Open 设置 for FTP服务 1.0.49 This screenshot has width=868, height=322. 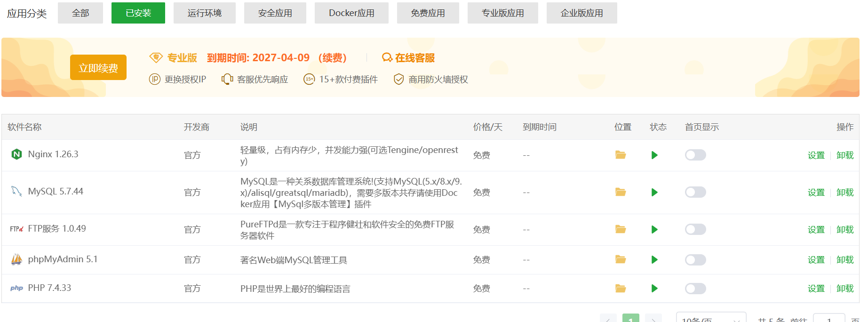816,229
